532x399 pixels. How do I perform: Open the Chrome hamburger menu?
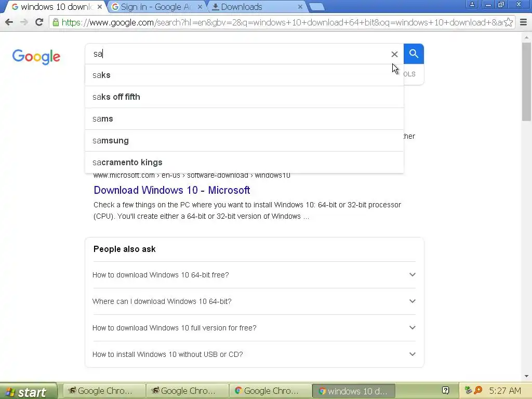(x=524, y=22)
